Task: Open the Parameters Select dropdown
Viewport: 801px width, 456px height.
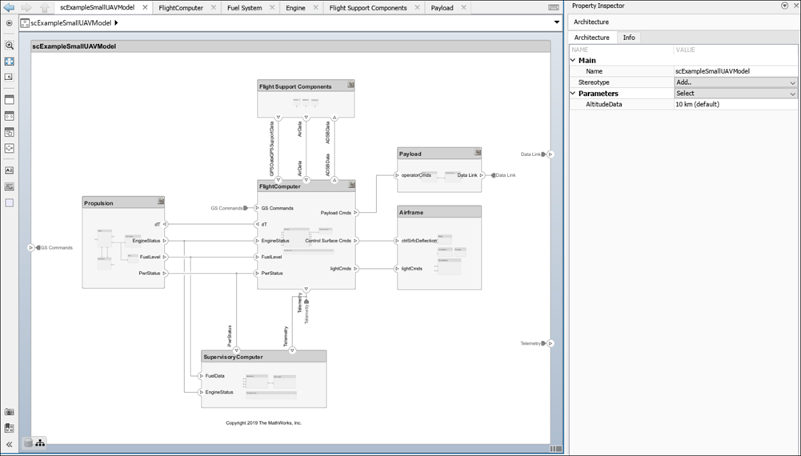Action: (x=735, y=93)
